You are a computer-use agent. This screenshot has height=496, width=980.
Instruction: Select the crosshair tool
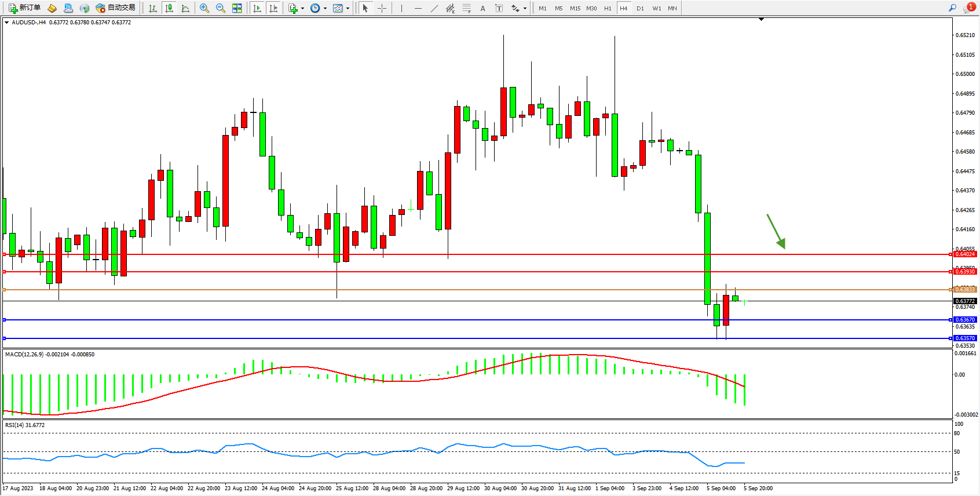coord(382,8)
